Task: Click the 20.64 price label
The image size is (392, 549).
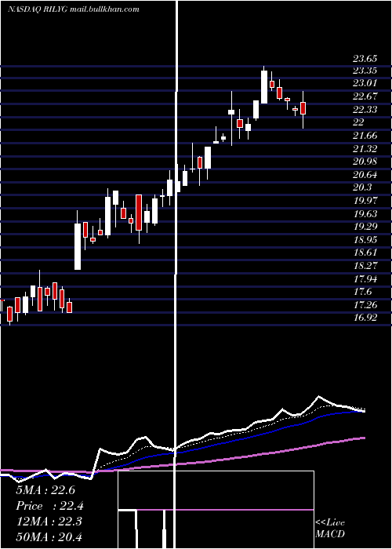Action: (365, 174)
